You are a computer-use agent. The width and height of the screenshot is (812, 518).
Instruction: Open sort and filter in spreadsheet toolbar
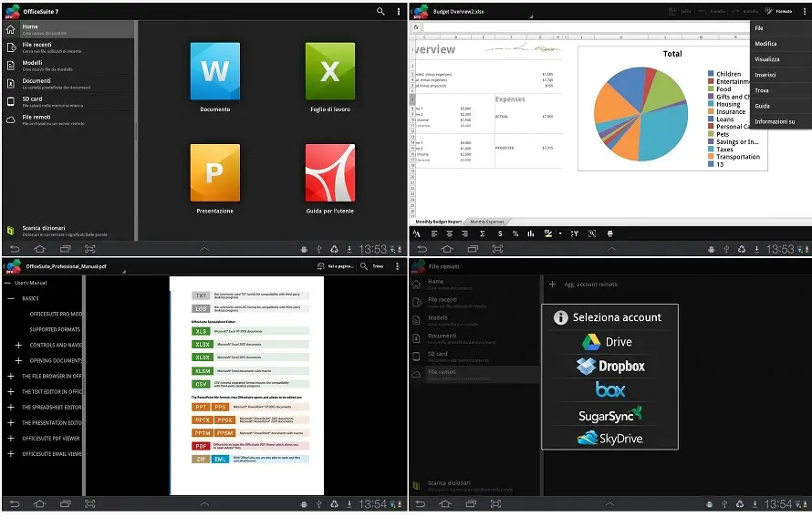click(x=574, y=233)
